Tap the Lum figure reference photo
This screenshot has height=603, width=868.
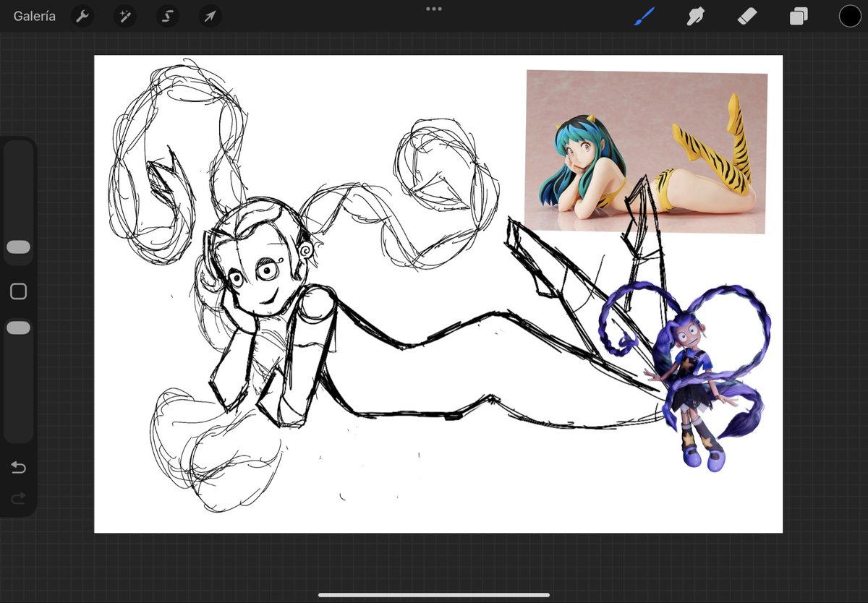pyautogui.click(x=646, y=152)
